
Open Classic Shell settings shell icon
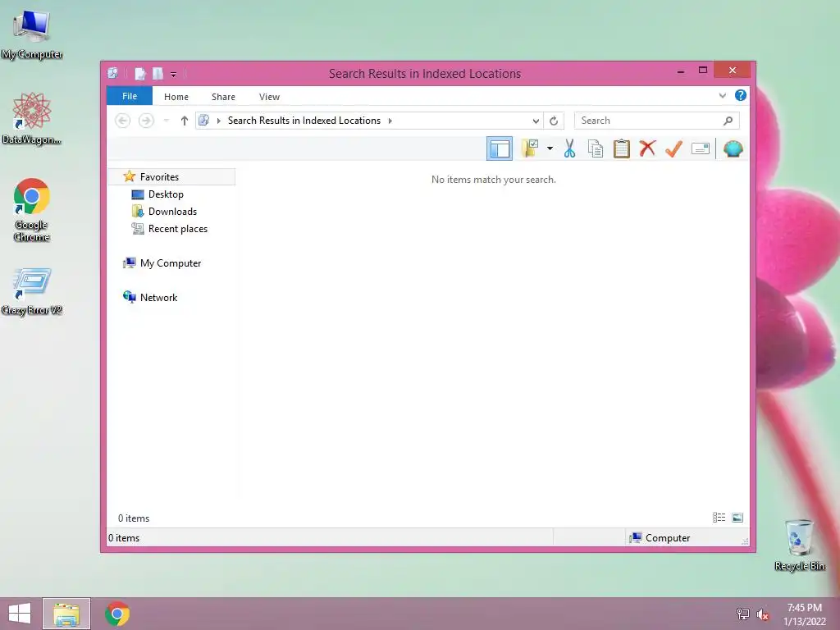click(x=733, y=148)
